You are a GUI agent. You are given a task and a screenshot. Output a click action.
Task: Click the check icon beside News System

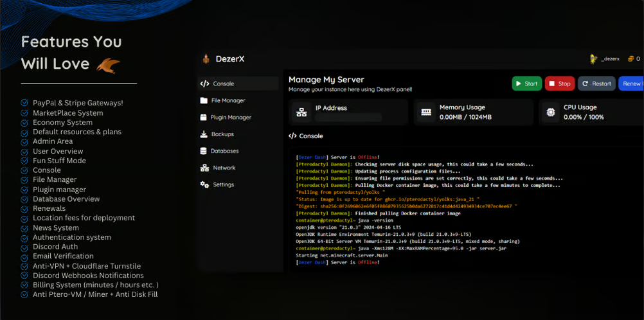(x=24, y=228)
